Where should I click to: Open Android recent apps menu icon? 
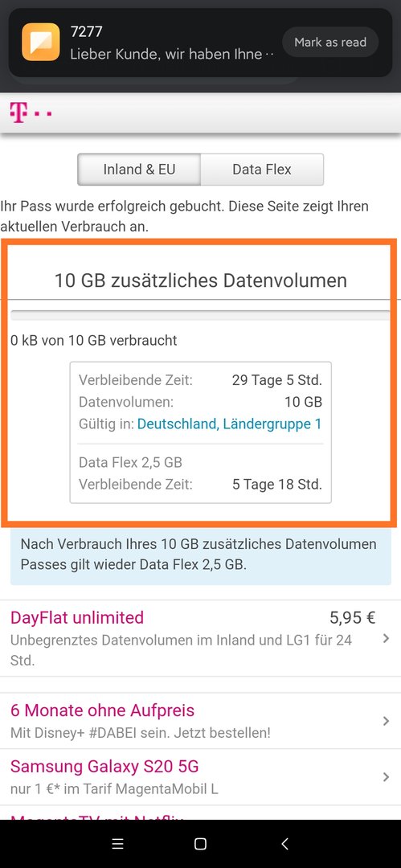click(x=117, y=844)
